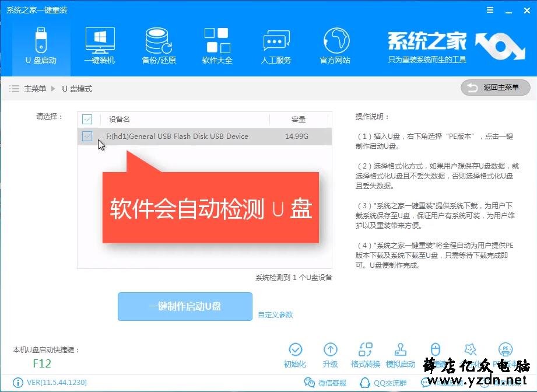Click the version info icon by VER[11.5.44.1230]
The image size is (537, 392).
pos(18,383)
